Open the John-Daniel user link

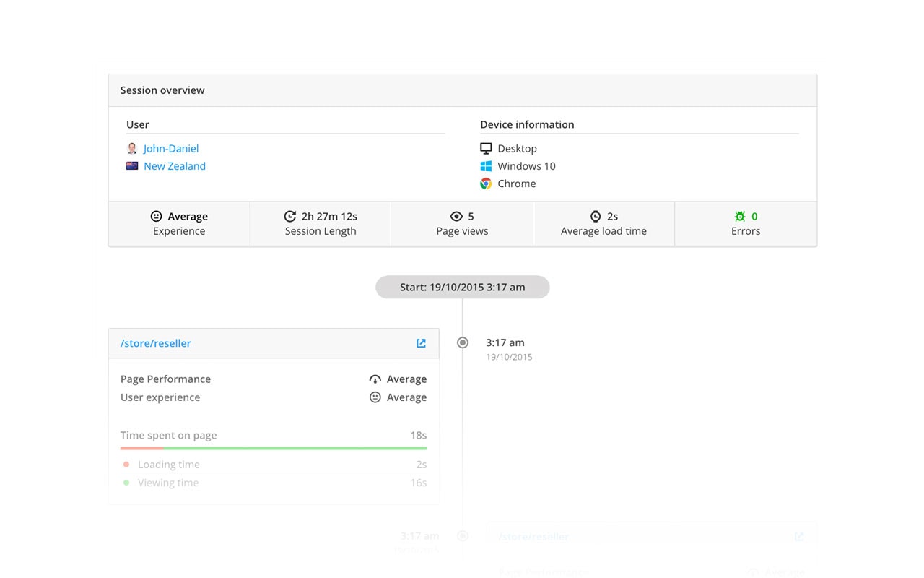[171, 149]
